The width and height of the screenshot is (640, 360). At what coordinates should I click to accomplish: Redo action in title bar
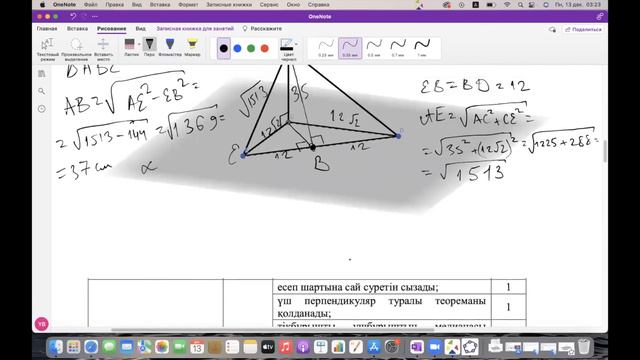(x=84, y=16)
